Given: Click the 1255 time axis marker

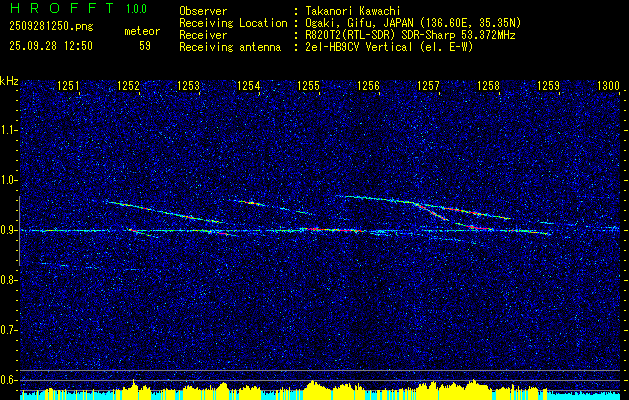Looking at the screenshot, I should coord(308,85).
